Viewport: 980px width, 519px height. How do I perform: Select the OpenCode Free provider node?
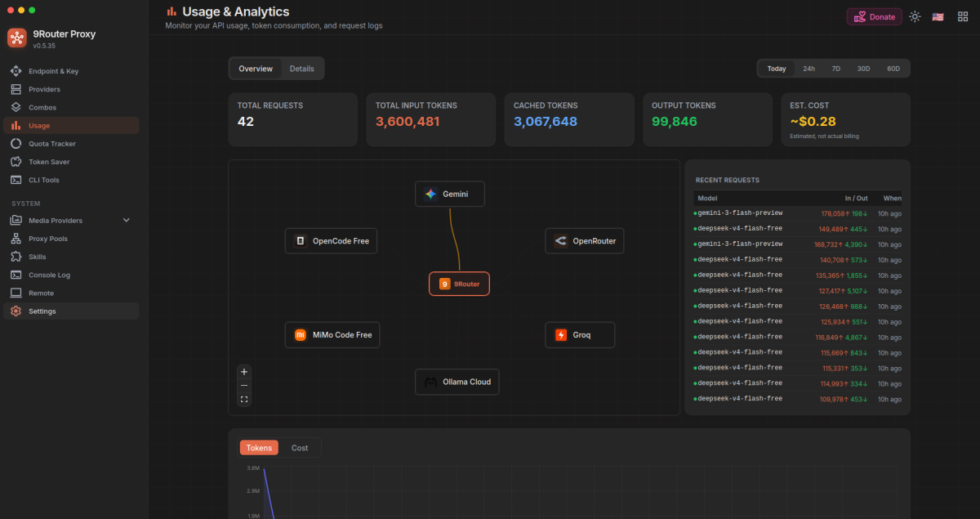tap(332, 241)
